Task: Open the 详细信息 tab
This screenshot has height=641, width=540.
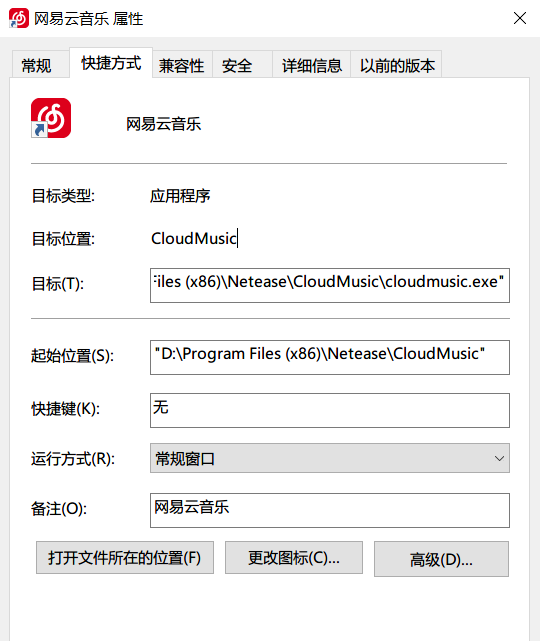Action: coord(311,65)
